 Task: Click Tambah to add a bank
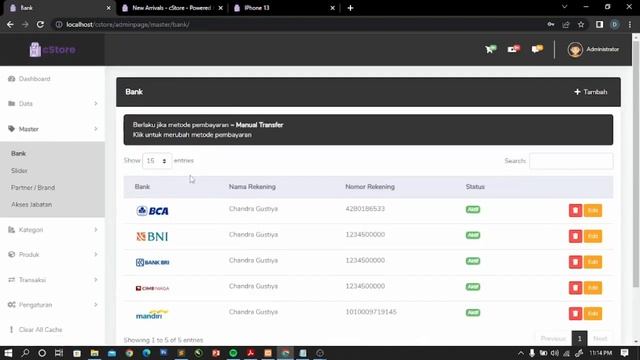click(x=591, y=92)
